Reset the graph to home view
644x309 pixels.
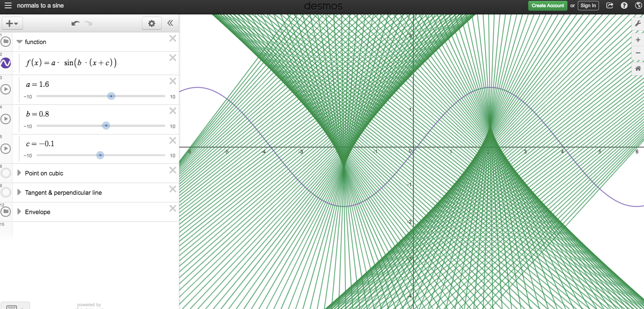point(638,68)
